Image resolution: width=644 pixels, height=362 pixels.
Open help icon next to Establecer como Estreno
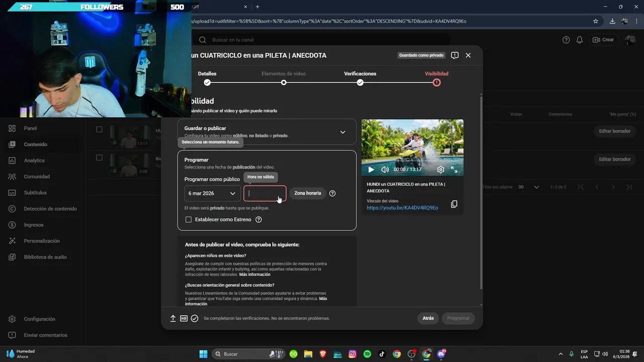259,219
